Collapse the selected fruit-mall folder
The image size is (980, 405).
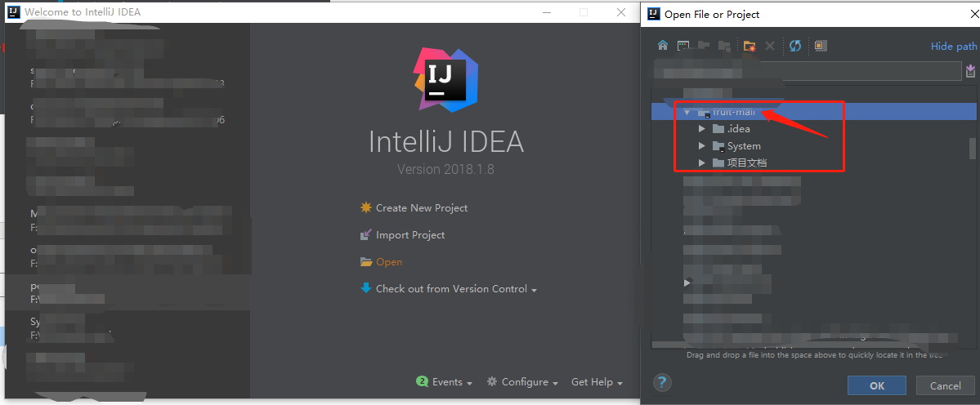(687, 113)
